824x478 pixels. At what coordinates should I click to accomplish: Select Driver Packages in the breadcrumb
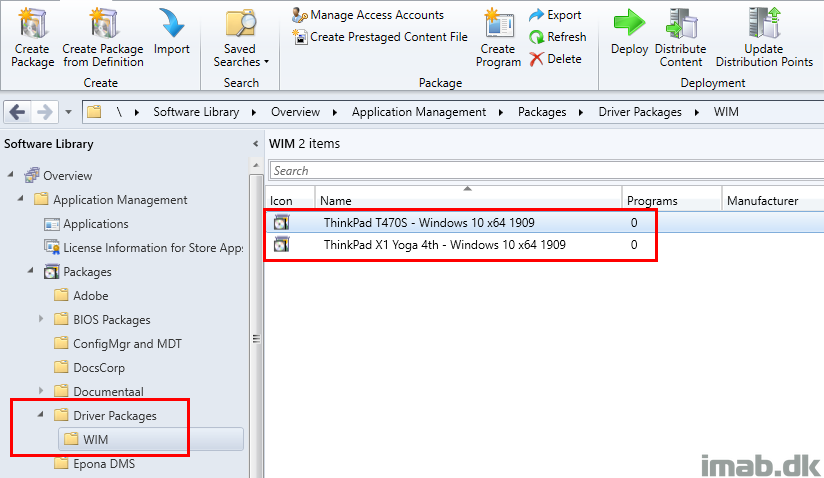point(640,112)
